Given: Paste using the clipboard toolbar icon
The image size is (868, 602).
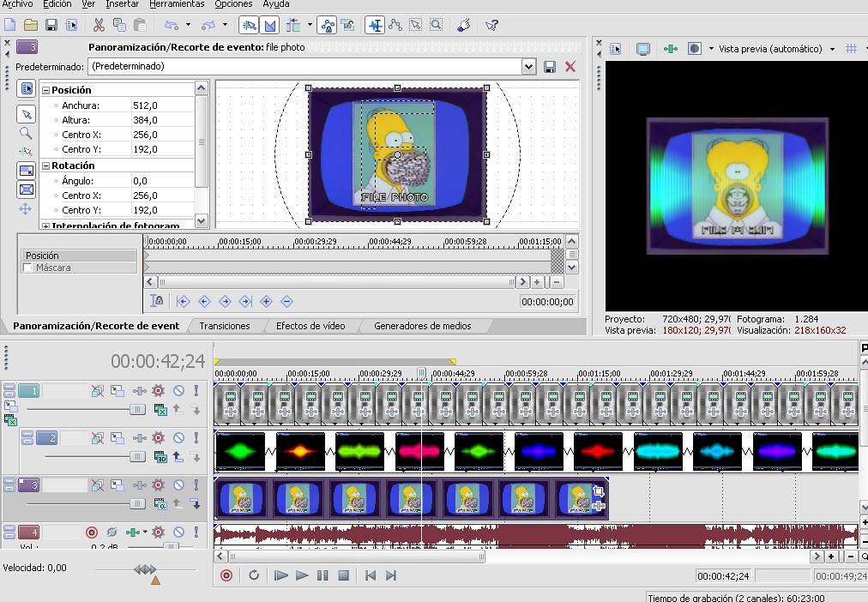Looking at the screenshot, I should [x=140, y=25].
